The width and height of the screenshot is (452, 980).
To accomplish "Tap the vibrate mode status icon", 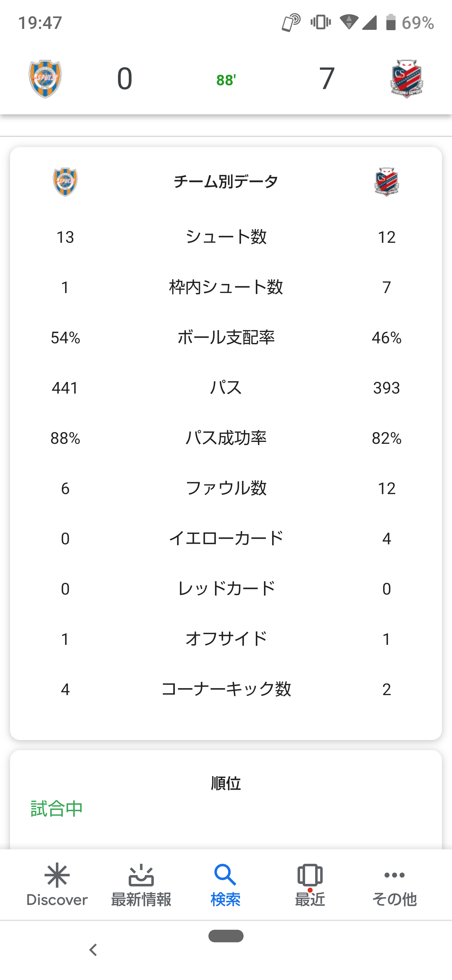I will pos(320,22).
